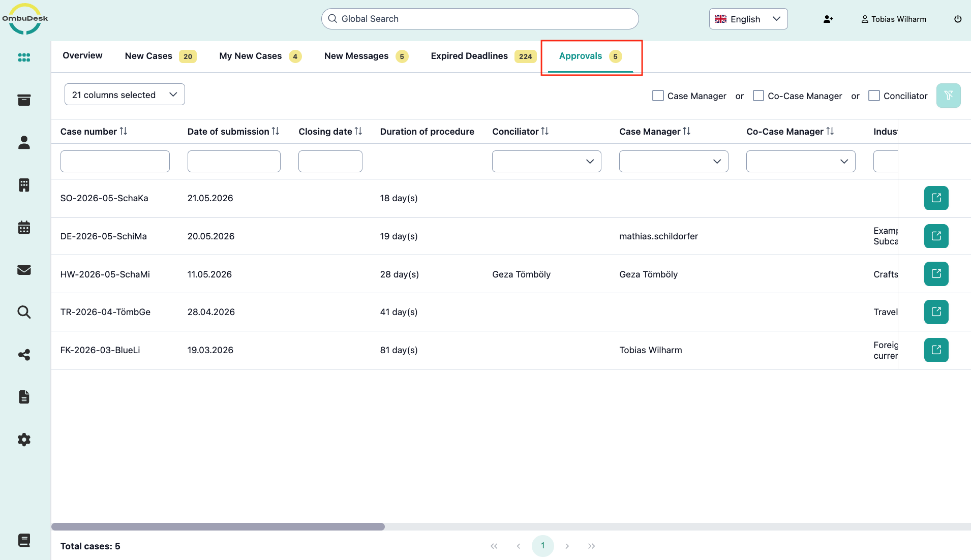This screenshot has width=971, height=560.
Task: Switch to the Overview tab
Action: point(82,56)
